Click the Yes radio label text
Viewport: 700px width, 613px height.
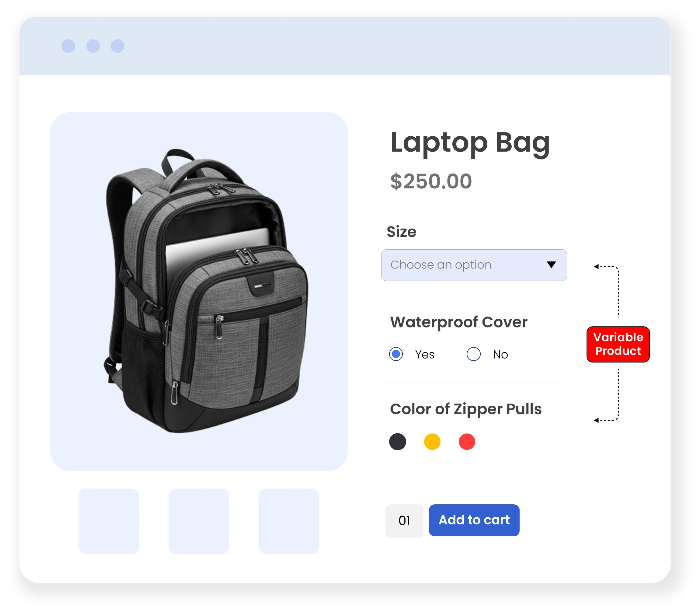[425, 354]
